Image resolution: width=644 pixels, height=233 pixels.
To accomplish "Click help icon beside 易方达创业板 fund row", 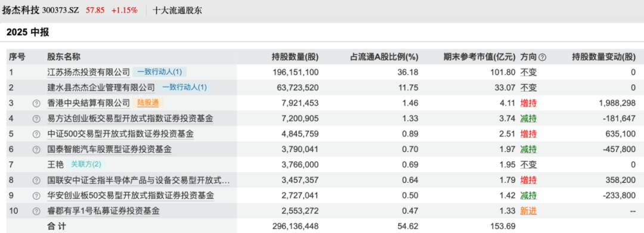I will coord(36,119).
